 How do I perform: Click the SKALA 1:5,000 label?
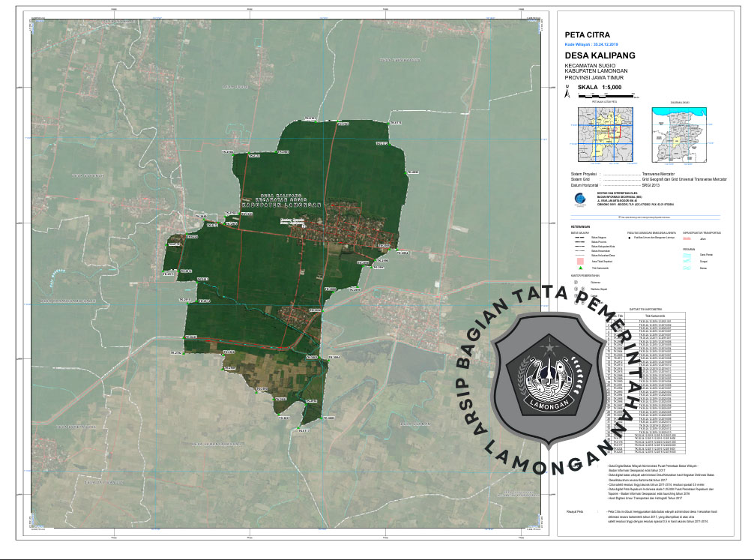605,87
